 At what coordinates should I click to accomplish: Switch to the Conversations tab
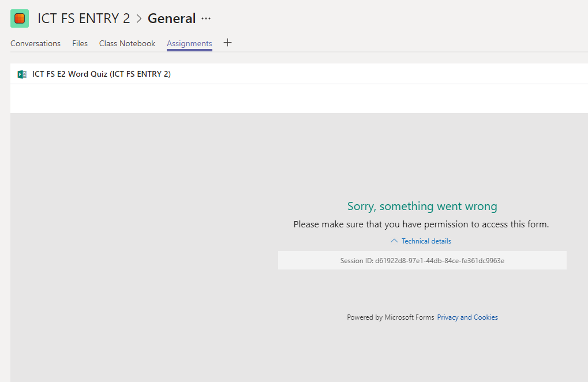coord(35,43)
